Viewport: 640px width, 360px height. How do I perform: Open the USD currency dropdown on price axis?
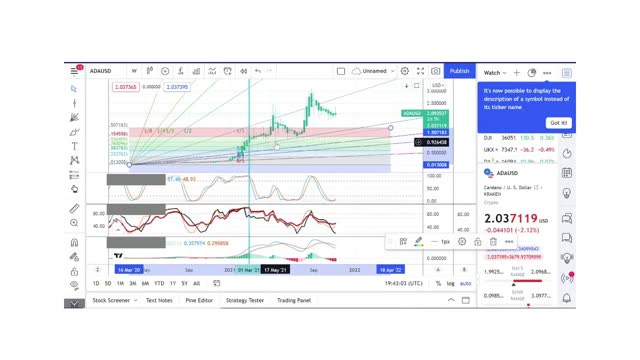pyautogui.click(x=438, y=85)
